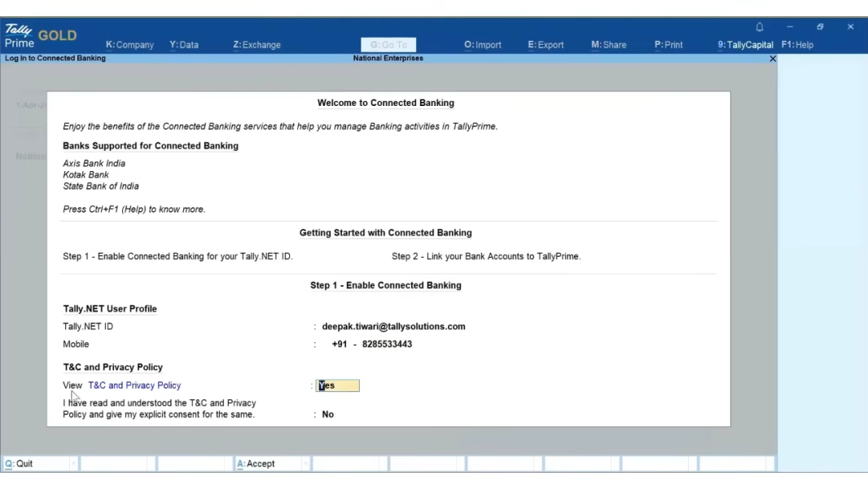Open the Z: Exchange menu
The image size is (868, 489).
pyautogui.click(x=256, y=45)
